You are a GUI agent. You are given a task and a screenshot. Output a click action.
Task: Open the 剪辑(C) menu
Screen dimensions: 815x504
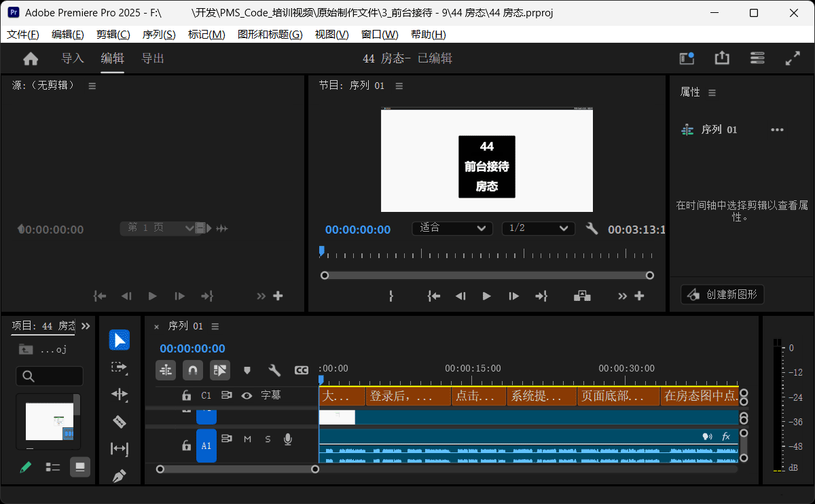(x=113, y=35)
